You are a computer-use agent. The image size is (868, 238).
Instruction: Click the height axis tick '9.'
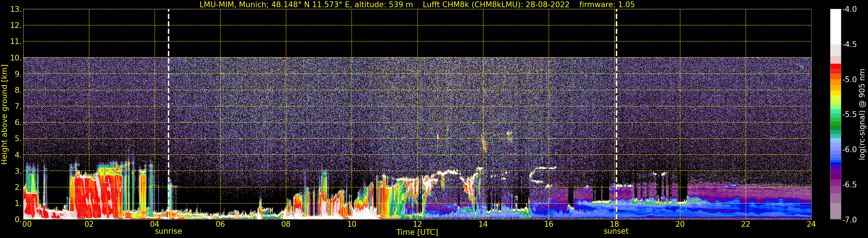tap(18, 74)
